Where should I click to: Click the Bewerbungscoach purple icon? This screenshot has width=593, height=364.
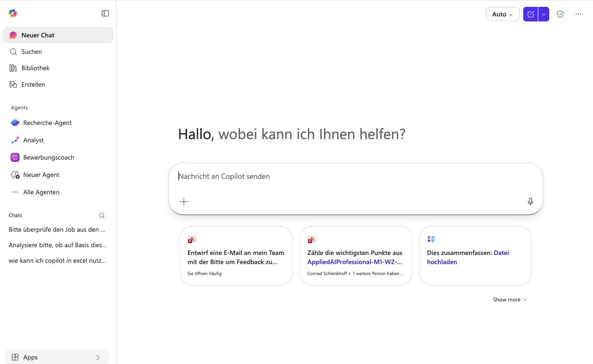coord(15,157)
